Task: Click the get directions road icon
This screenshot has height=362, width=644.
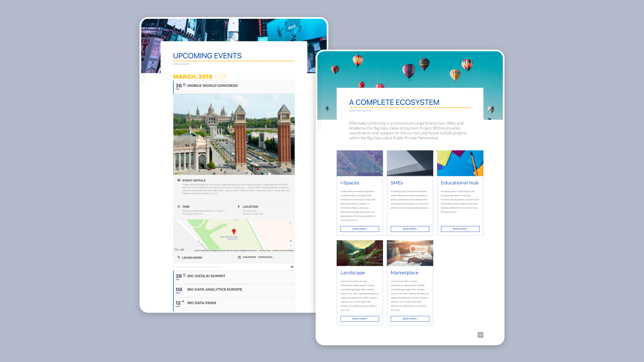Action: (x=292, y=267)
